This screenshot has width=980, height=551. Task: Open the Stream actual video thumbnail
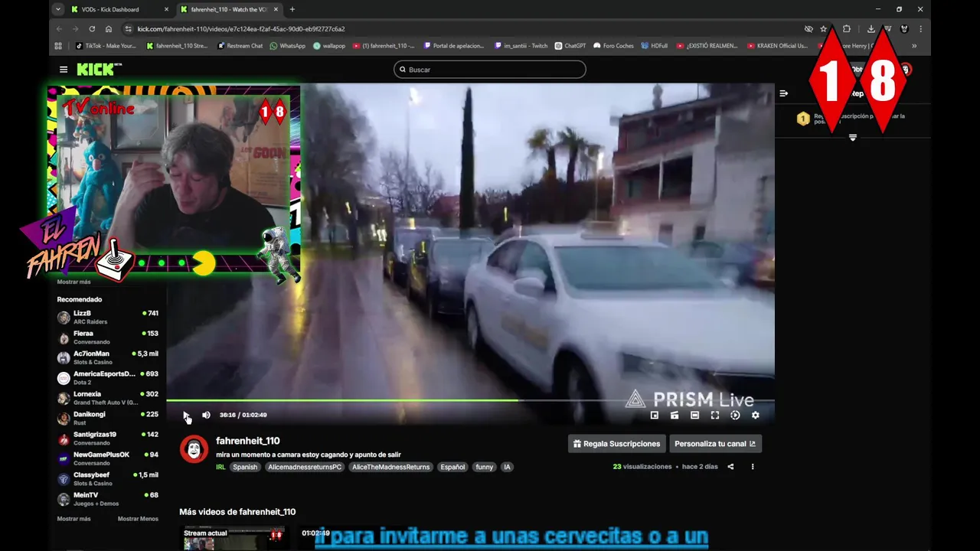pos(233,538)
